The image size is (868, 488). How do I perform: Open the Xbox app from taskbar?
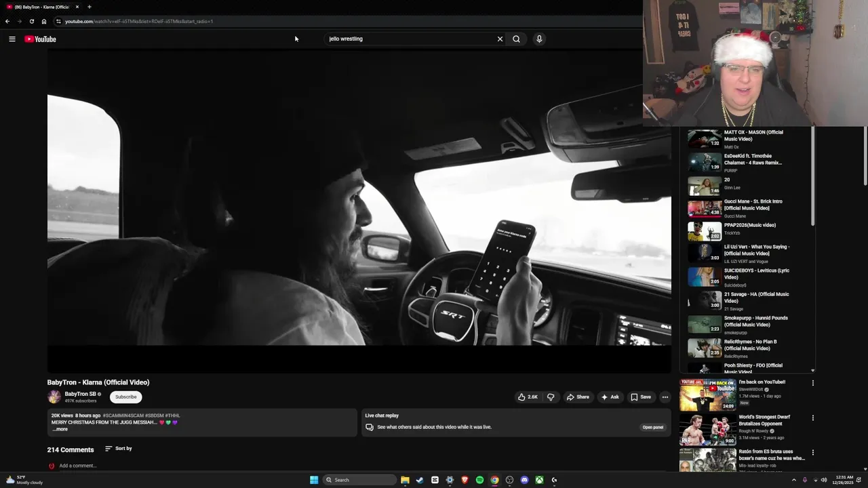(539, 480)
